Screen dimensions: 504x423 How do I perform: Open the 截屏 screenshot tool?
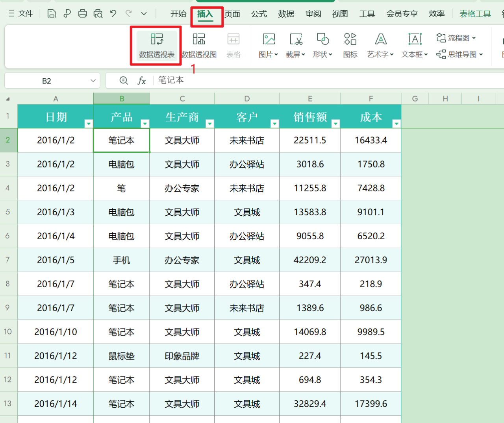(296, 46)
